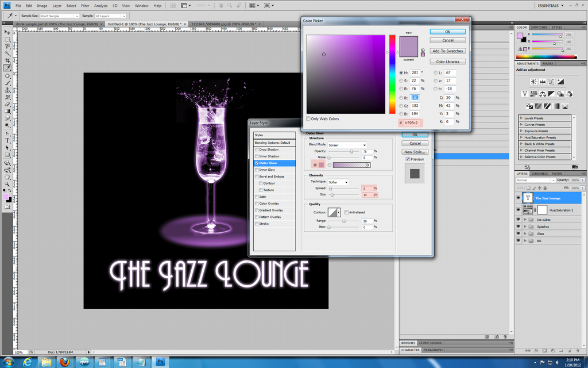Screen dimensions: 588x368
Task: Add a Gradient Map adjustment
Action: tap(556, 106)
